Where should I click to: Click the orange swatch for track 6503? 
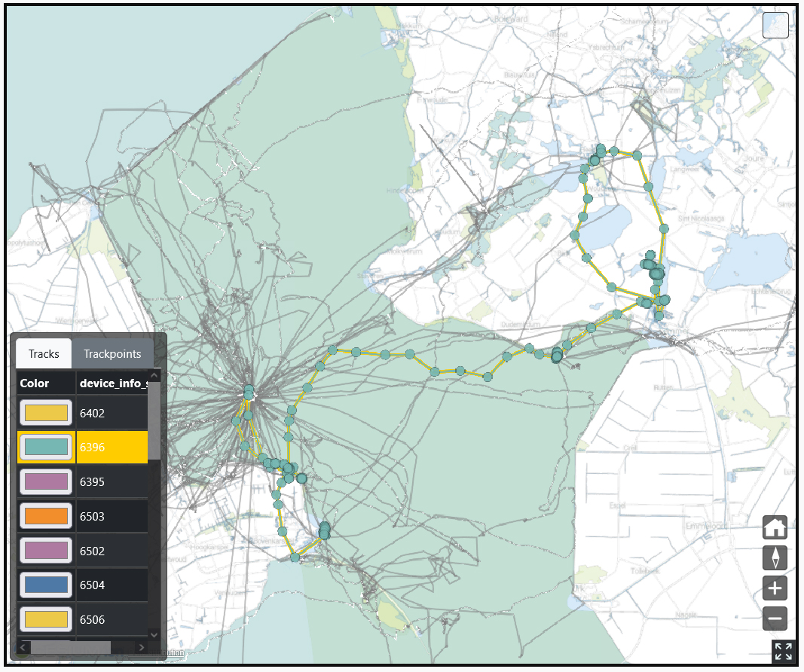[46, 517]
